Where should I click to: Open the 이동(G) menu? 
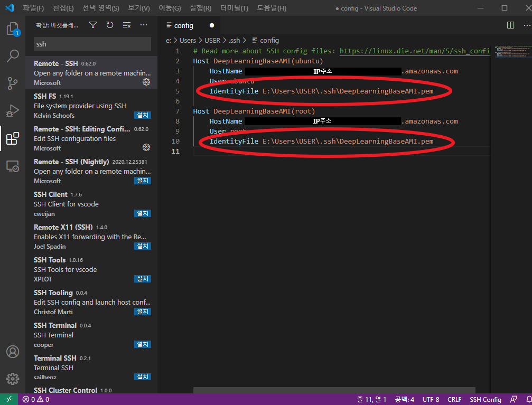[x=170, y=8]
